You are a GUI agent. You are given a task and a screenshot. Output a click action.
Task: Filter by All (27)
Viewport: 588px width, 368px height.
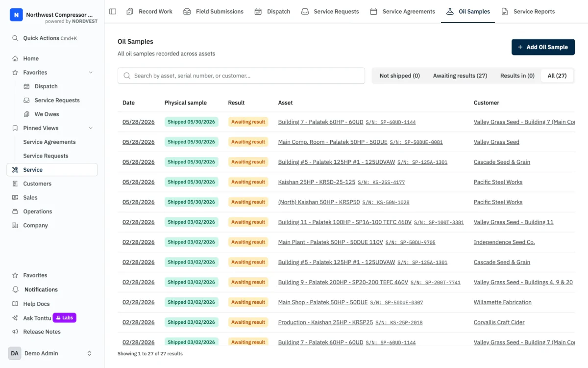point(557,76)
